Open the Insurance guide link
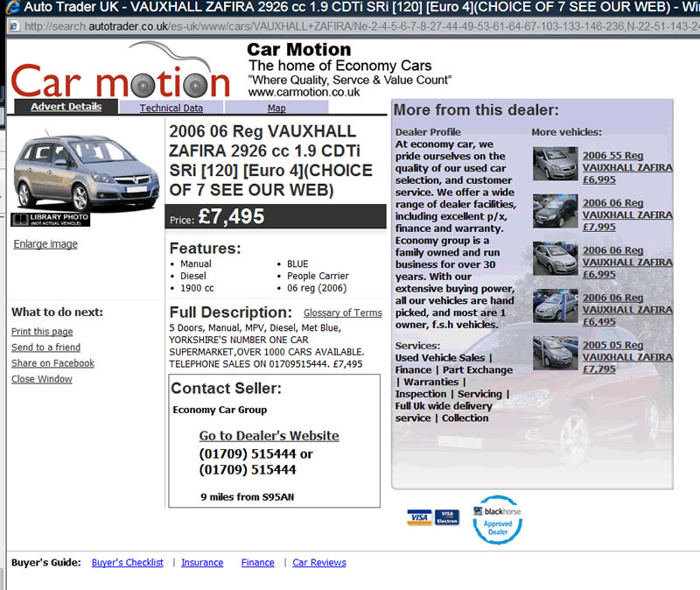 point(202,562)
